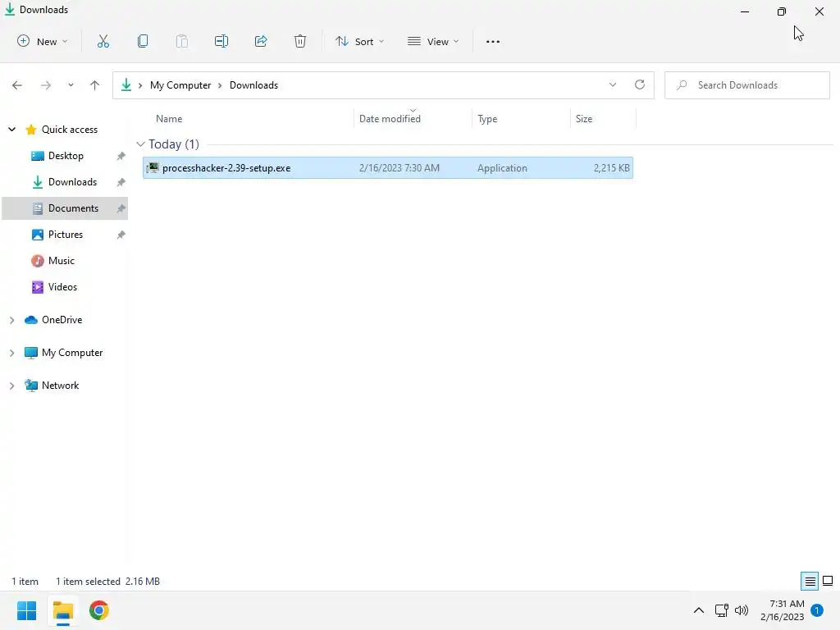Click Downloads breadcrumb segment
Screen dimensions: 840x630
tap(254, 85)
